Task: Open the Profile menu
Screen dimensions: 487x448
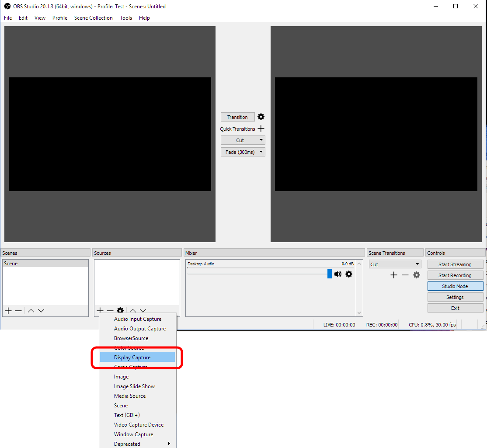Action: [59, 17]
